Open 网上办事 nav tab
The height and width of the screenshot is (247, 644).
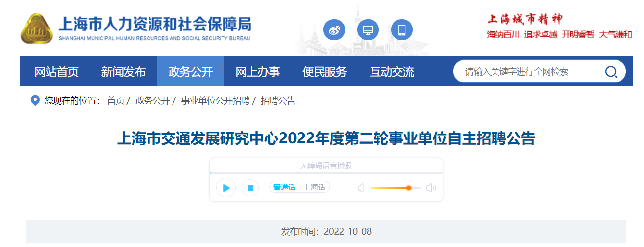258,71
